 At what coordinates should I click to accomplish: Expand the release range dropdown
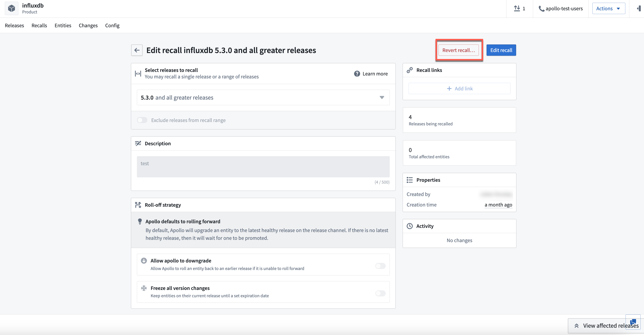pos(382,97)
